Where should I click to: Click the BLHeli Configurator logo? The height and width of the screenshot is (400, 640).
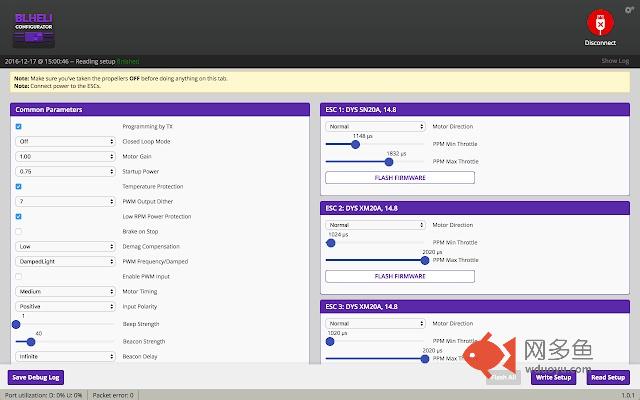tap(34, 30)
